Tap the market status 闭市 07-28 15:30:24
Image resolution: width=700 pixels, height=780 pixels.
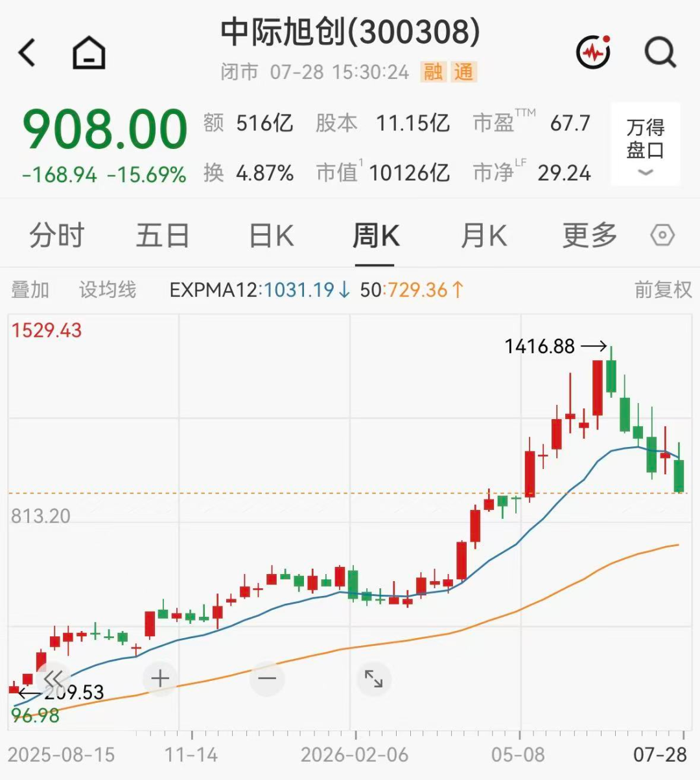[315, 72]
